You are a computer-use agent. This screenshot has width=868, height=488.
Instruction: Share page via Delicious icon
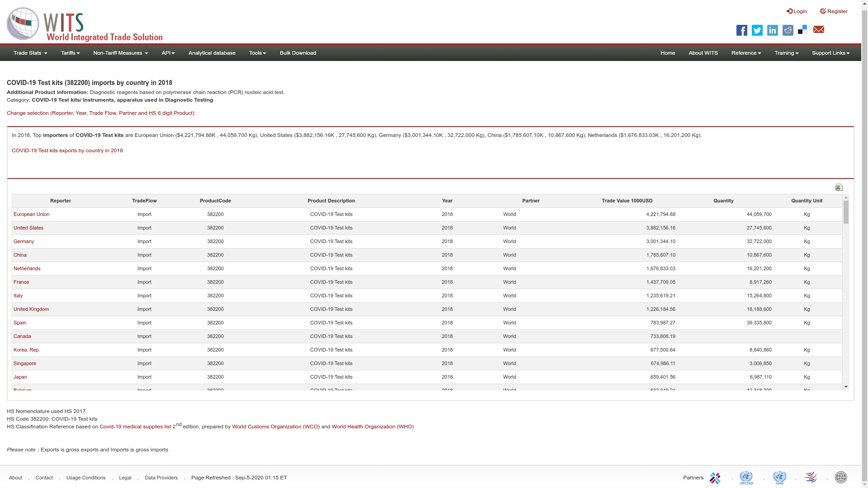pyautogui.click(x=802, y=30)
